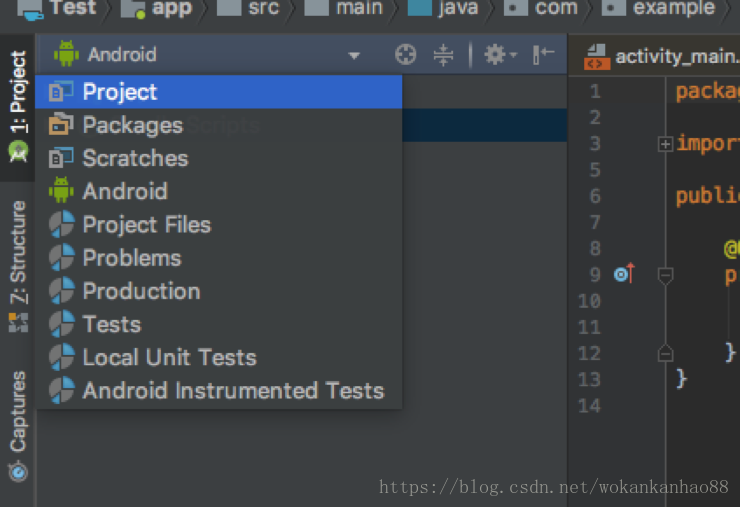Open the Captures tool window
This screenshot has height=507, width=740.
(18, 424)
